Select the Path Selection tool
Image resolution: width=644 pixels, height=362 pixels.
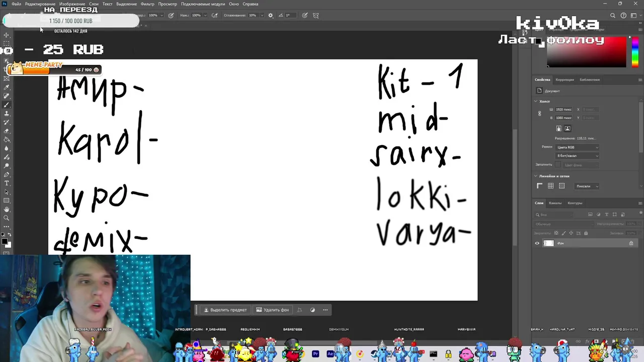point(7,192)
